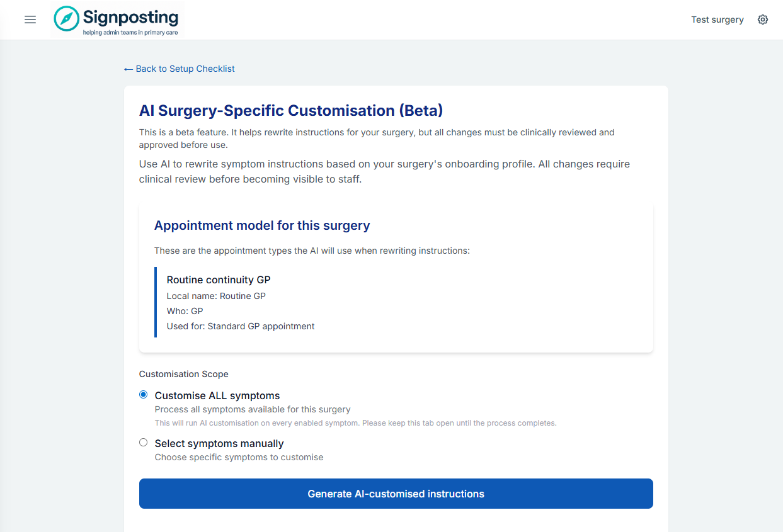The width and height of the screenshot is (783, 532).
Task: Click 'Used for: Standard GP appointment' text
Action: point(241,326)
